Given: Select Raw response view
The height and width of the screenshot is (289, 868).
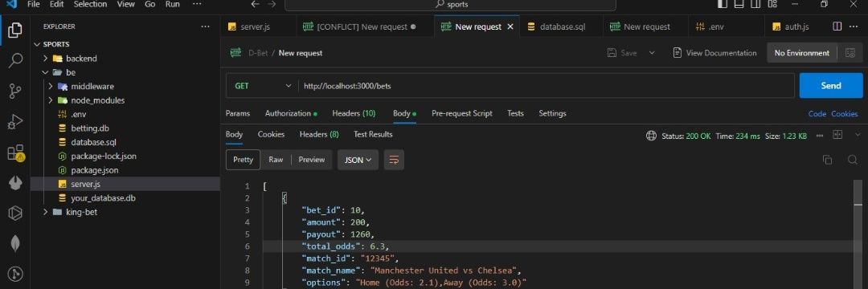Looking at the screenshot, I should [276, 160].
